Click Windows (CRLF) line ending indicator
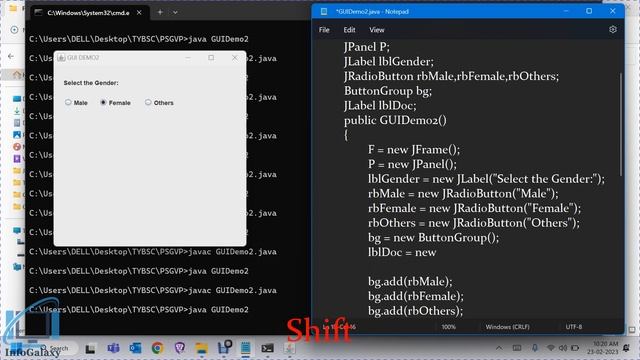This screenshot has height=360, width=640. tap(507, 327)
